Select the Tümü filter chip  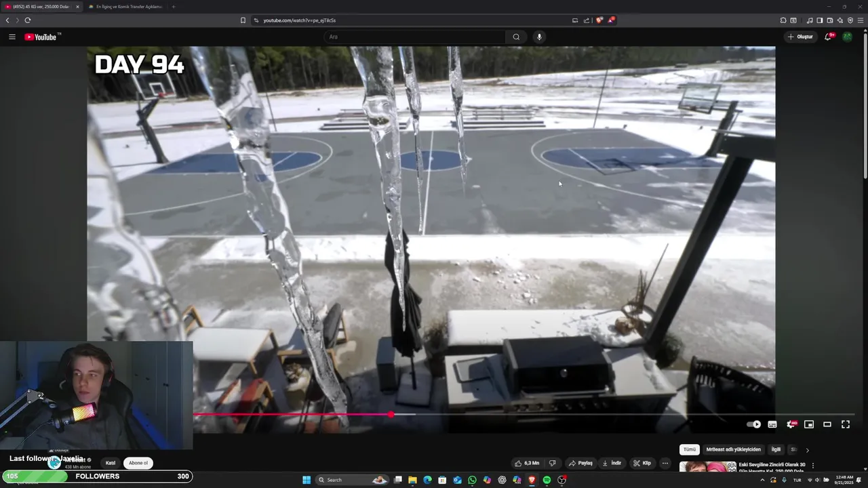click(690, 449)
